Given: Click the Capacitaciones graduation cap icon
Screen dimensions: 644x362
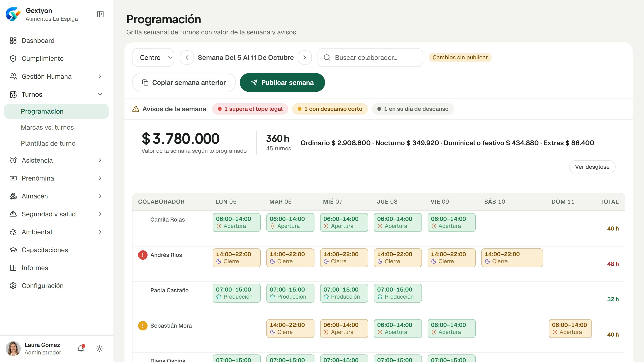Looking at the screenshot, I should point(13,250).
